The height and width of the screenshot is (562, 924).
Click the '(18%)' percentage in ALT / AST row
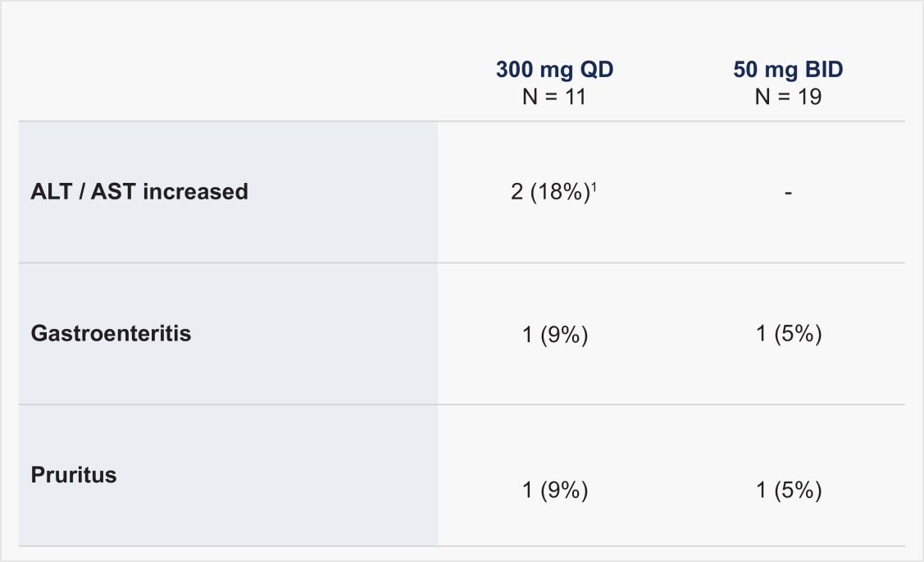pyautogui.click(x=562, y=194)
